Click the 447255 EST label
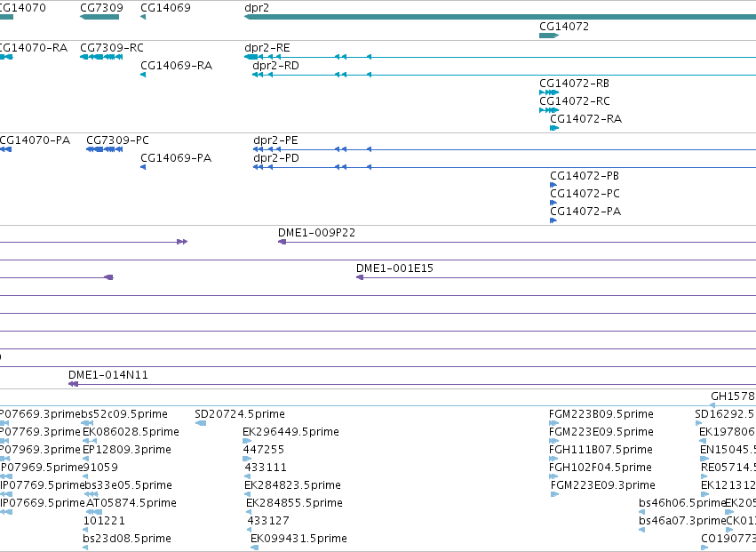 tap(263, 449)
